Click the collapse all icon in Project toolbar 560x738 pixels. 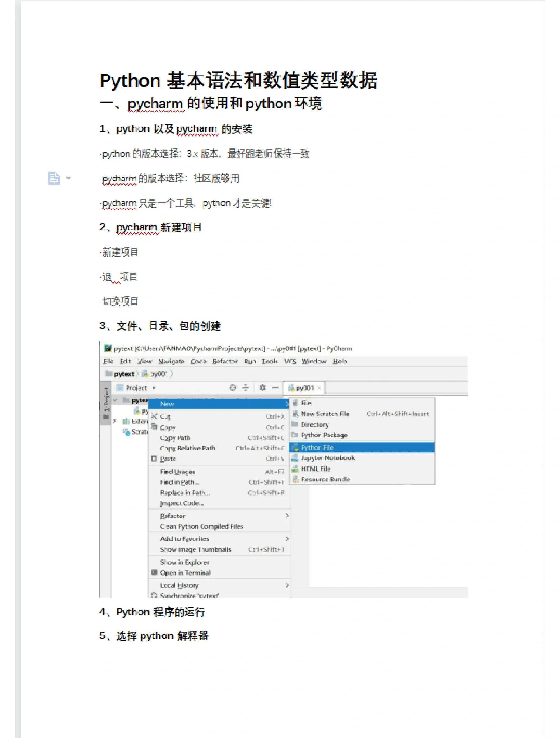coord(246,387)
